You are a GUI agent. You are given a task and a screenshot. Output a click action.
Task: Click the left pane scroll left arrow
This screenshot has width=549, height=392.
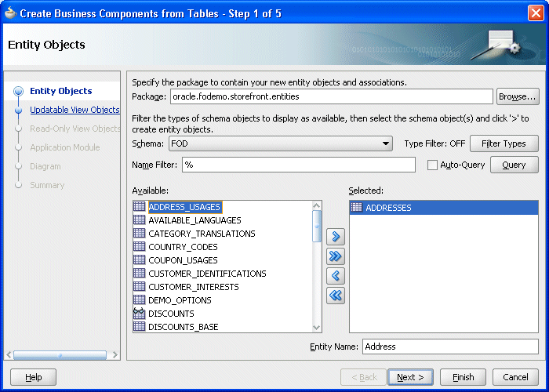point(9,355)
